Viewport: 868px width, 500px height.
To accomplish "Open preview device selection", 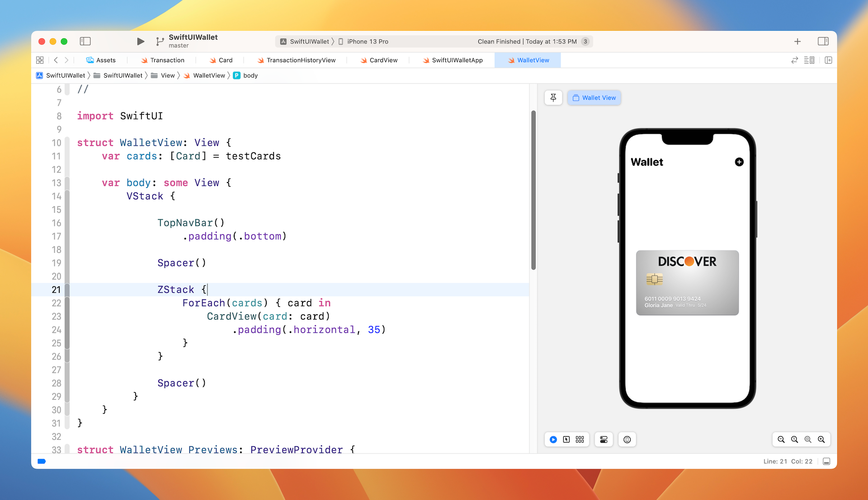I will pyautogui.click(x=627, y=439).
